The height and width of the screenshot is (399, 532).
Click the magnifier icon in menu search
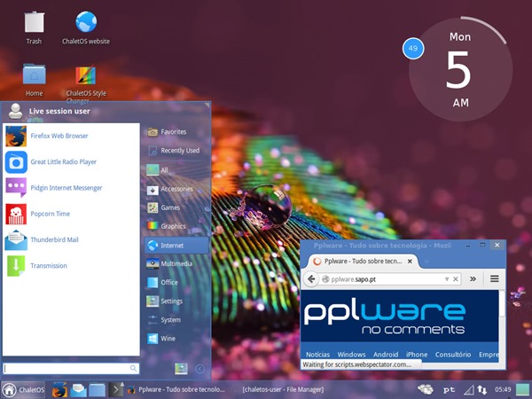[134, 369]
